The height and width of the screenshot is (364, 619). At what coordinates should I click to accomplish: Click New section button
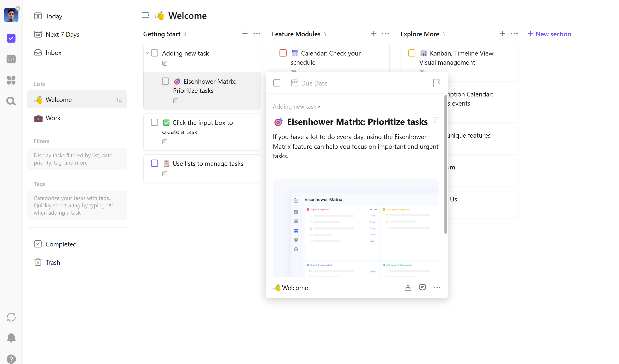point(549,34)
